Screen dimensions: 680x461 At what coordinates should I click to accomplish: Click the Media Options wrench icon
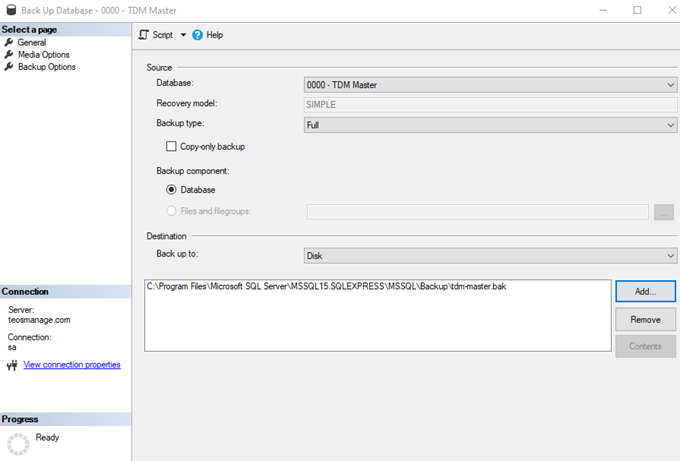9,55
